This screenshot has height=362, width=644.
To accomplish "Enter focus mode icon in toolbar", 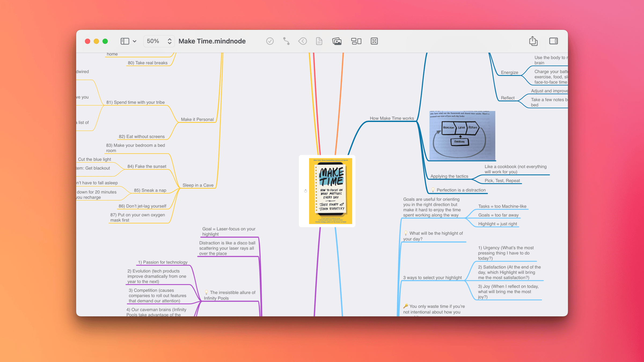I will (x=374, y=41).
